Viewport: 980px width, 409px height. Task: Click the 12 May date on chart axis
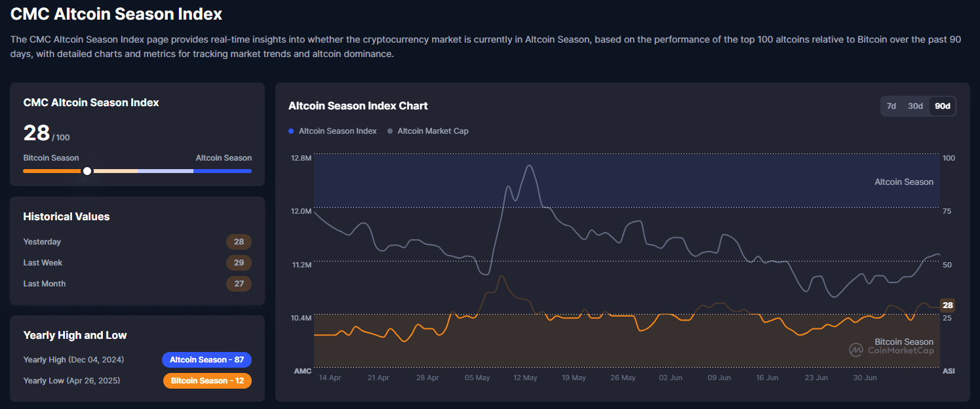coord(525,378)
